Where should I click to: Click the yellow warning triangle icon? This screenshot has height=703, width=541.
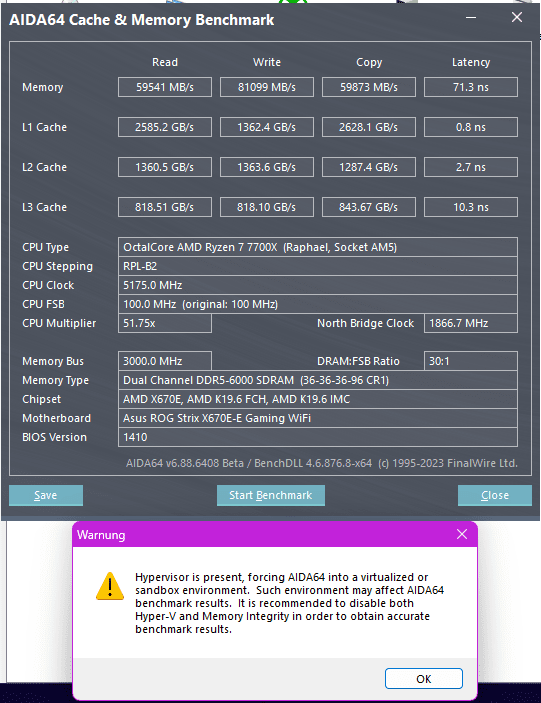[x=110, y=586]
